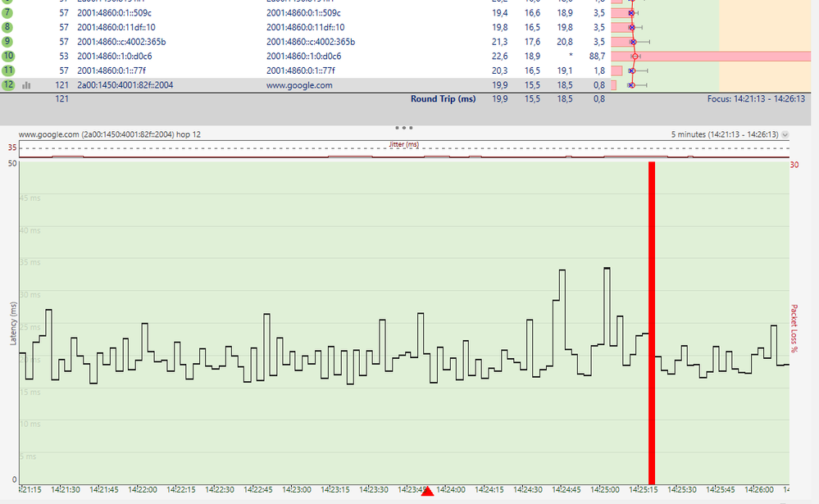Click the pink packet loss bar in hop 10
This screenshot has width=819, height=504.
click(710, 56)
